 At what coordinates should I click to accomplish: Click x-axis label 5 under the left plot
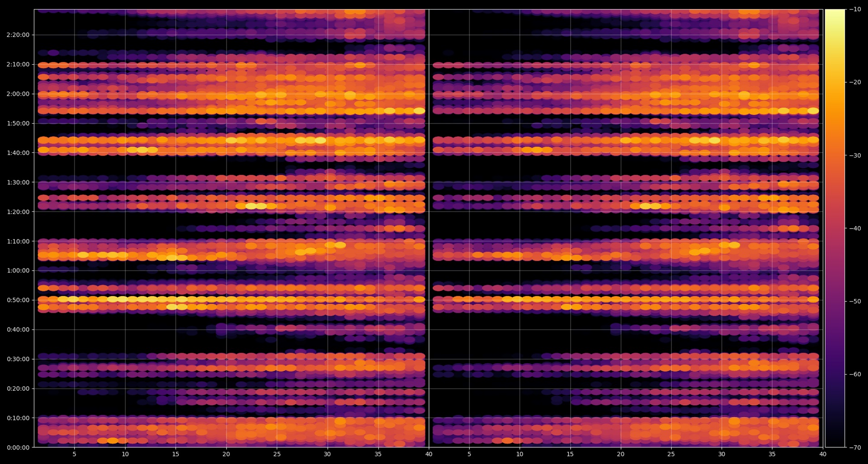[75, 454]
